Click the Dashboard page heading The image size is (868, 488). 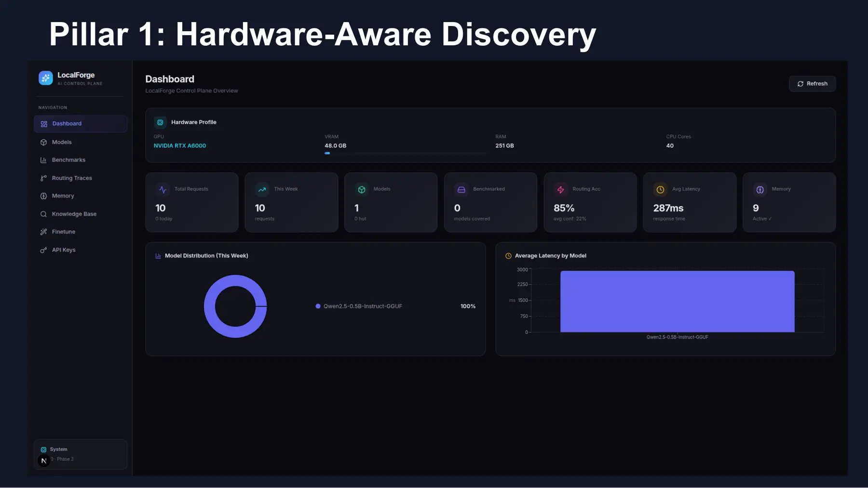[170, 79]
